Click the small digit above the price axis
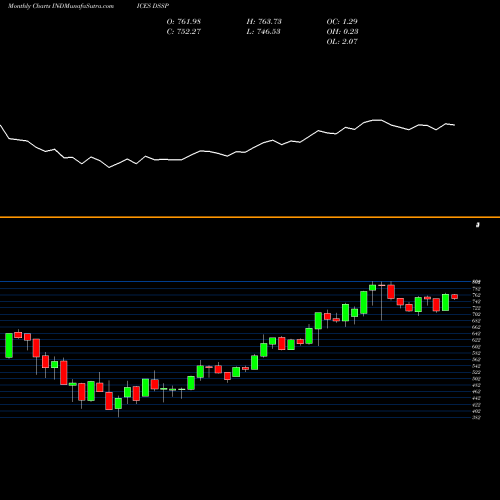This screenshot has height=500, width=500. coord(478,225)
